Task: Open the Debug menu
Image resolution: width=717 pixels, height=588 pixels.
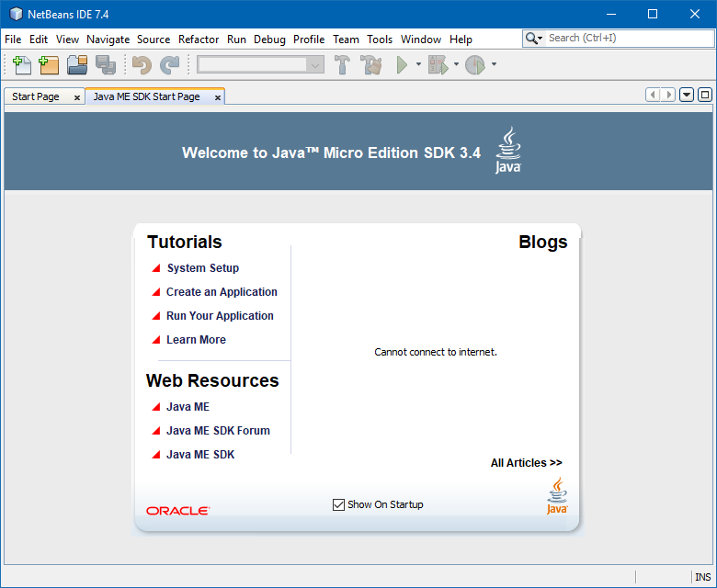Action: pos(269,40)
